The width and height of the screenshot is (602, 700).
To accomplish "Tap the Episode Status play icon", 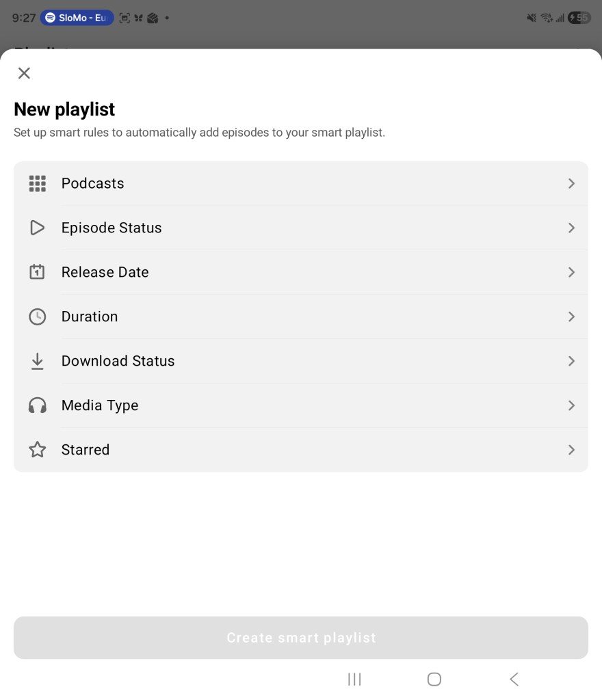I will pos(37,228).
